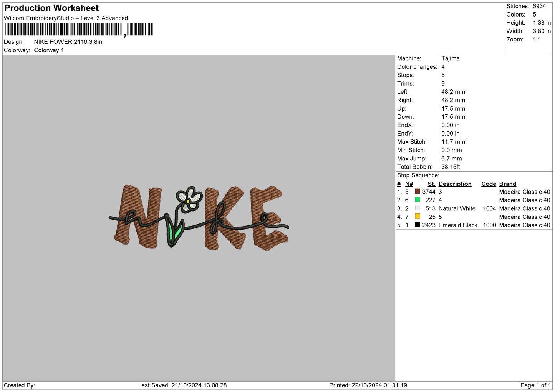The height and width of the screenshot is (392, 555).
Task: Click the 'Natural White' description
Action: coord(457,209)
